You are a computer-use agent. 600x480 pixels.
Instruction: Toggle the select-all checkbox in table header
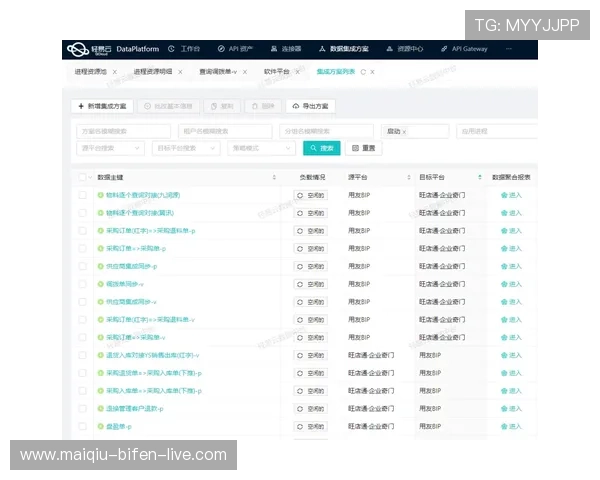[x=82, y=177]
